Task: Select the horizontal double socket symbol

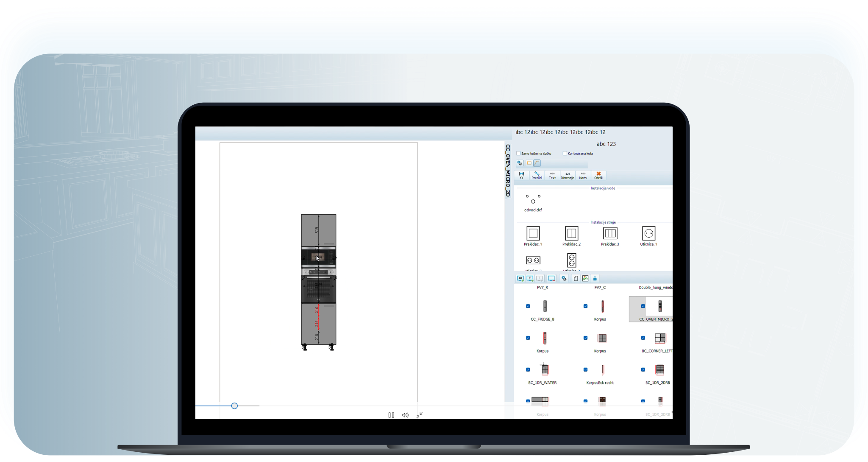Action: 533,260
